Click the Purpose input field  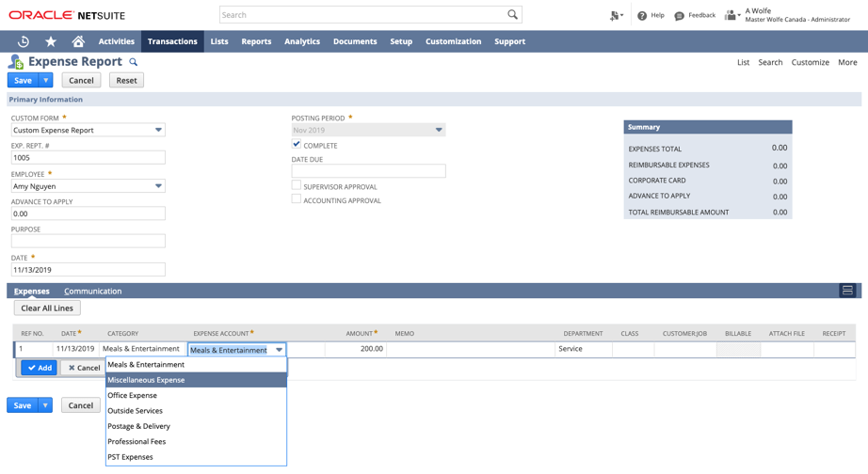pyautogui.click(x=88, y=242)
